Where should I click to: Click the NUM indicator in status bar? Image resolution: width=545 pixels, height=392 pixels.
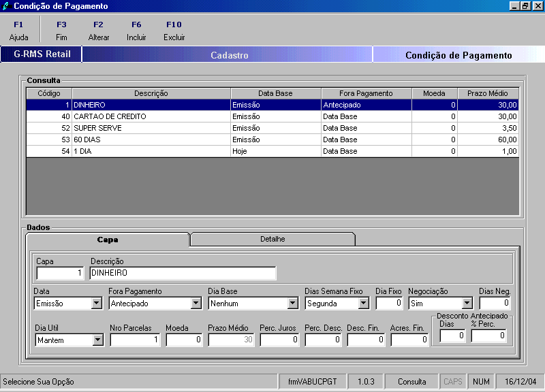(481, 382)
